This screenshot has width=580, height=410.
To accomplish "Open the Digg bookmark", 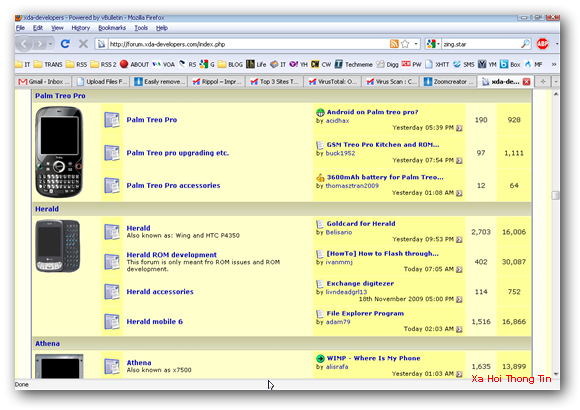I will (387, 64).
